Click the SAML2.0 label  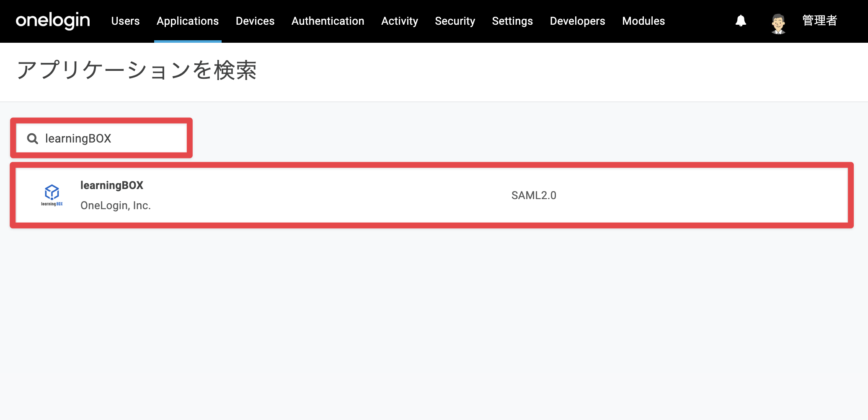click(534, 195)
